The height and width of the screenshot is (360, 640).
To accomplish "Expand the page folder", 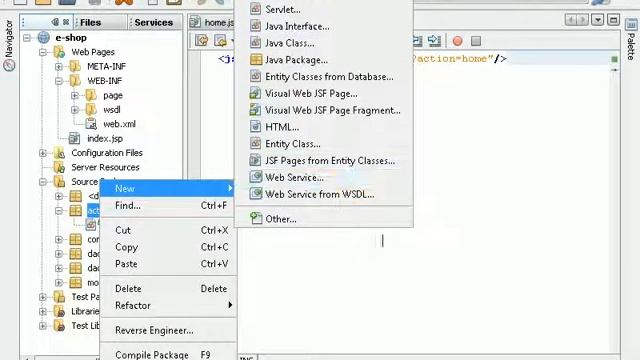I will pos(75,96).
